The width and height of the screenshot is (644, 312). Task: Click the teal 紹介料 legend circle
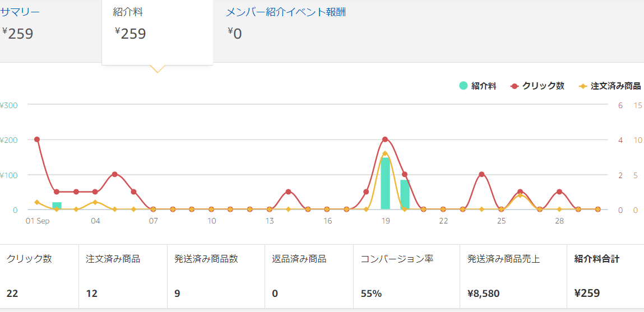pyautogui.click(x=464, y=86)
